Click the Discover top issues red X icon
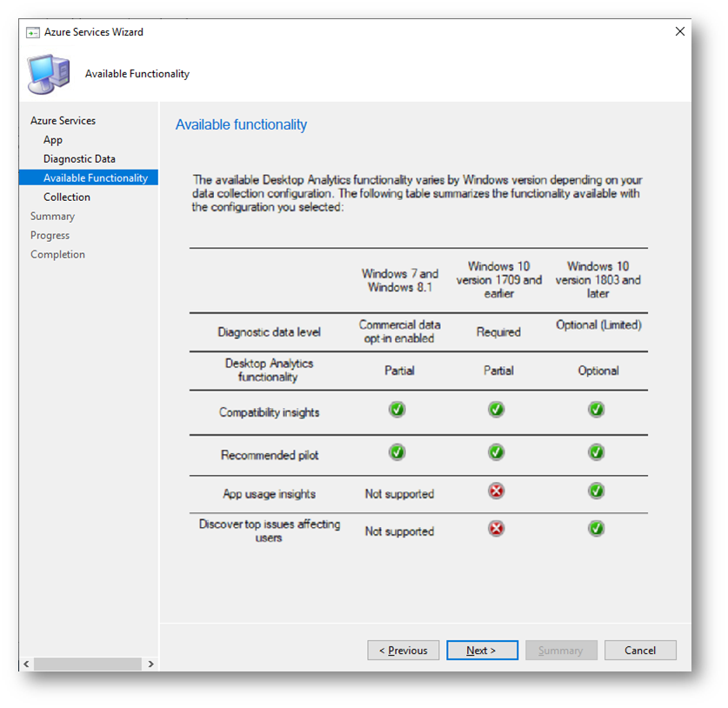Screen dimensions: 728x708 tap(497, 528)
